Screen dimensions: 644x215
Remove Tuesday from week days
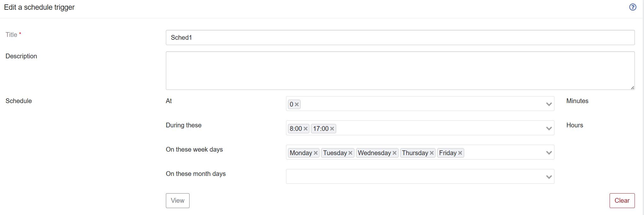tap(350, 153)
